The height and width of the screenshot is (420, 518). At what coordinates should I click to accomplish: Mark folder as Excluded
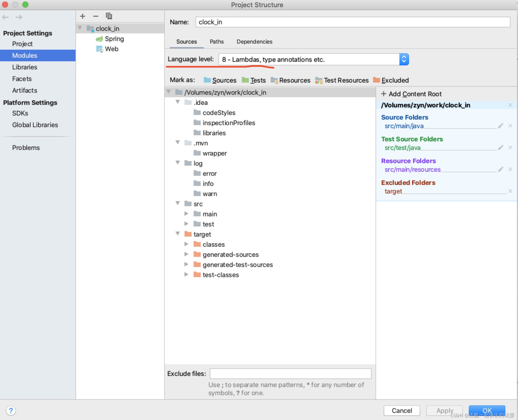point(391,80)
